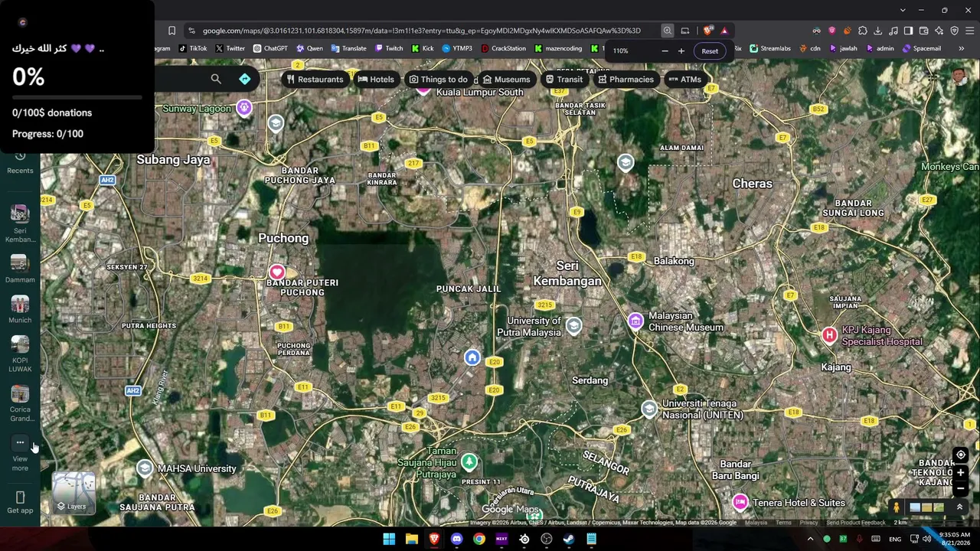Screen dimensions: 980x551
Task: Select the Pharmacies category chip
Action: [626, 79]
